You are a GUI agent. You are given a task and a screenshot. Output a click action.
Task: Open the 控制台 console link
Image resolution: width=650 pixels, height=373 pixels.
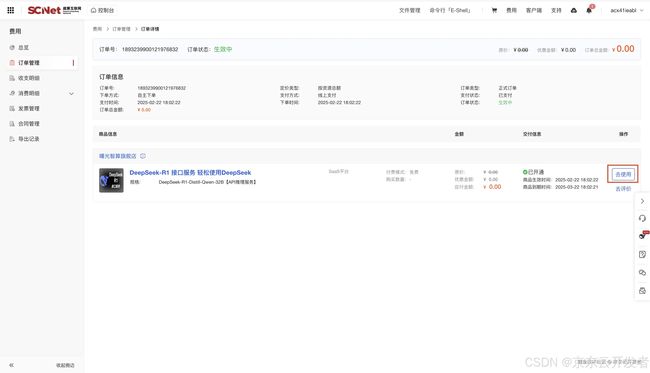[x=102, y=10]
